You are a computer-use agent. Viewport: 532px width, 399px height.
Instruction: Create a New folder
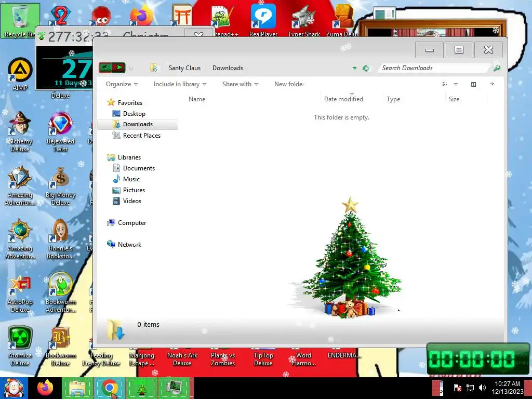(289, 84)
